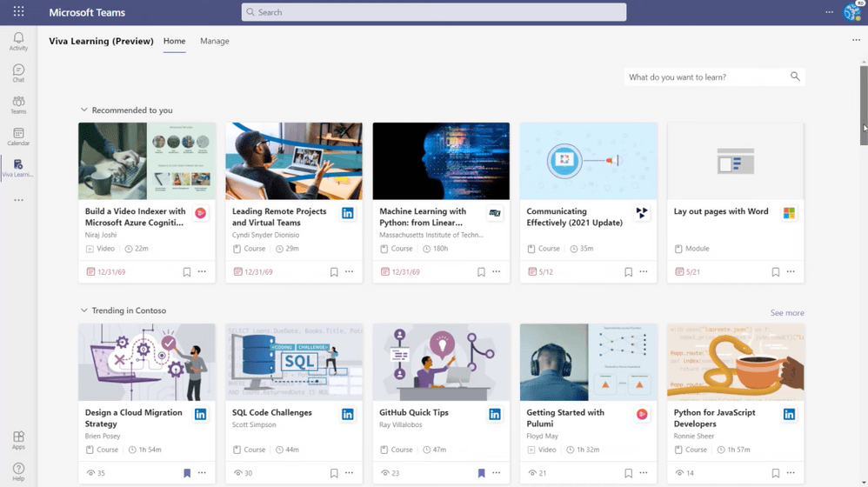Open Chat from the left rail
868x487 pixels.
18,73
